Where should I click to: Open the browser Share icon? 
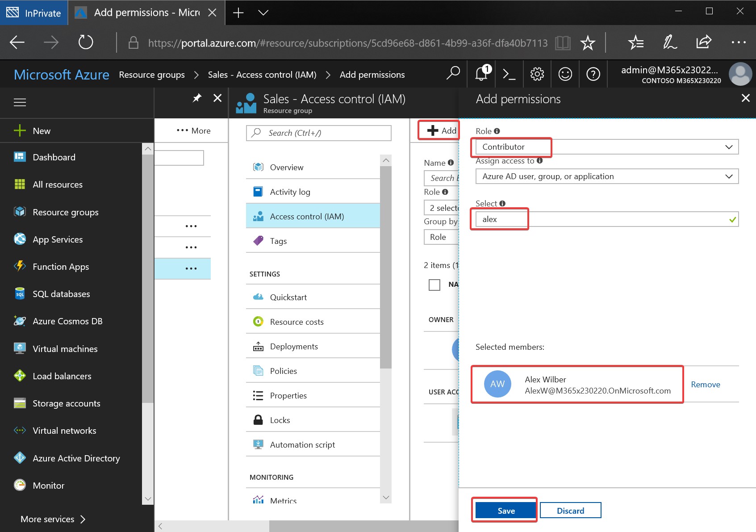pyautogui.click(x=703, y=42)
